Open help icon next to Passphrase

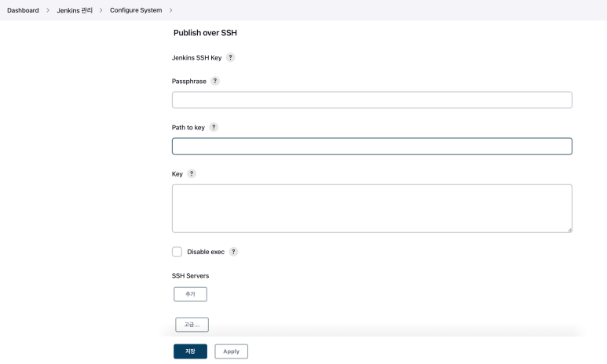pos(215,81)
